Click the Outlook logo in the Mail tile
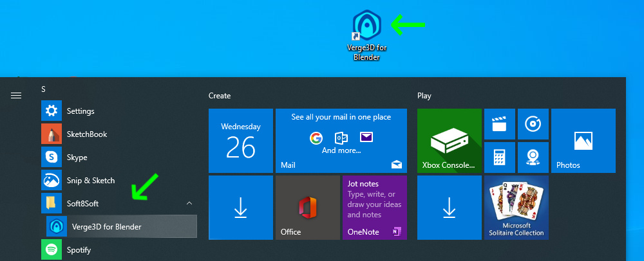The width and height of the screenshot is (644, 261). tap(342, 138)
